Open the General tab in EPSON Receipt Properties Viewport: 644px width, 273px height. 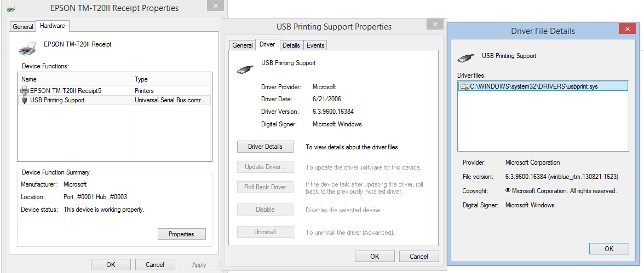coord(23,26)
